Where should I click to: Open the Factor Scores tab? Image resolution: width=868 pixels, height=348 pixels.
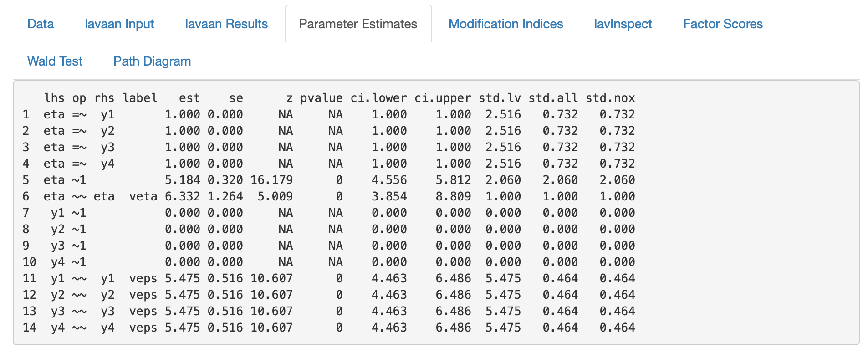pyautogui.click(x=722, y=24)
